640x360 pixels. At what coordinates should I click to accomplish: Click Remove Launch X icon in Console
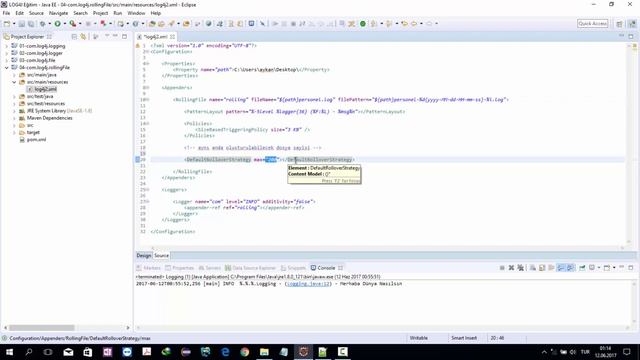pos(511,268)
